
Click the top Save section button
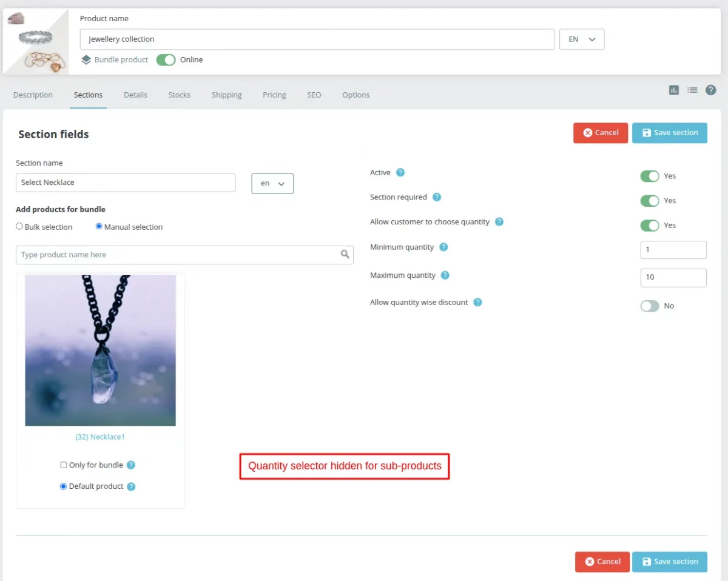coord(670,133)
